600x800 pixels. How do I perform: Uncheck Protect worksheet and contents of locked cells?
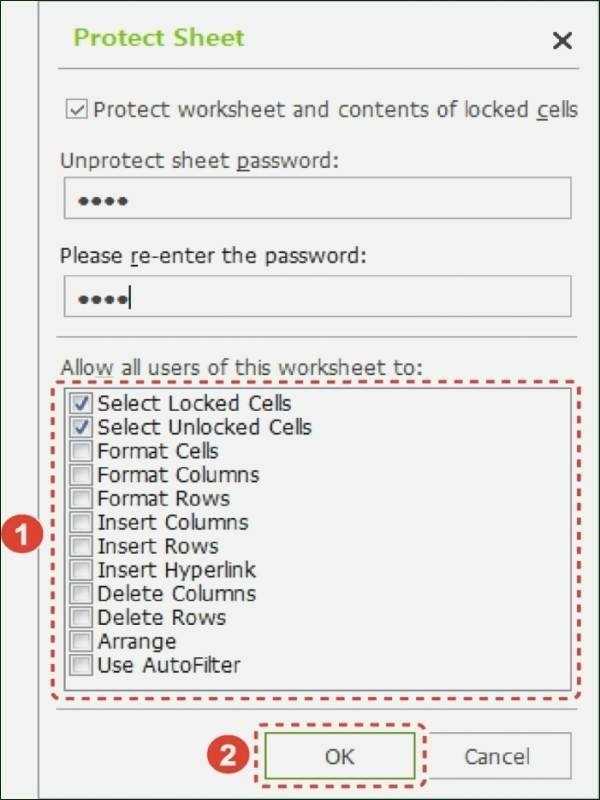click(78, 110)
